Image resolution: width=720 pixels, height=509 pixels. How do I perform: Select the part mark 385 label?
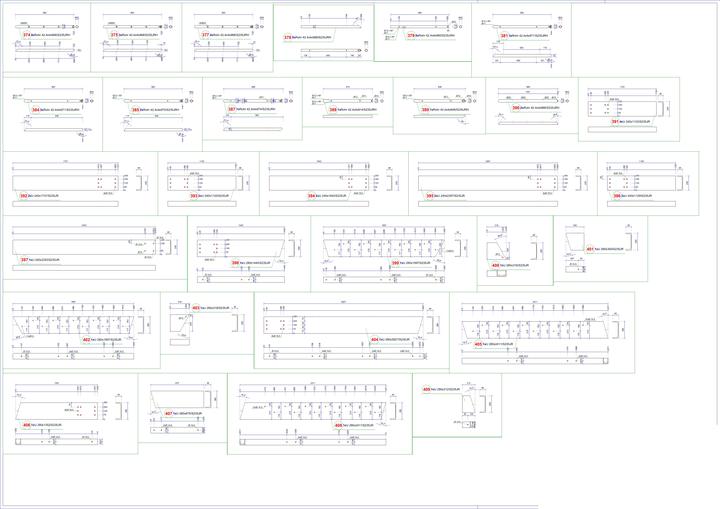click(x=135, y=110)
